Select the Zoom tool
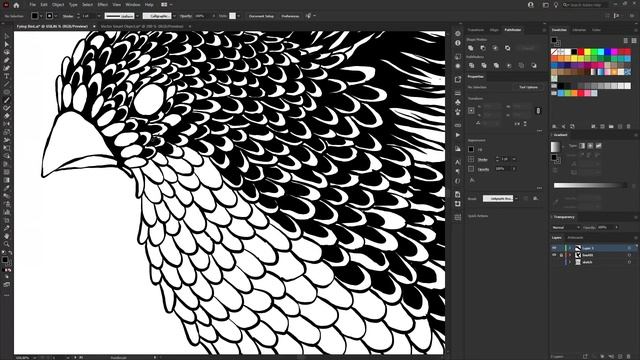The image size is (640, 360). 7,244
